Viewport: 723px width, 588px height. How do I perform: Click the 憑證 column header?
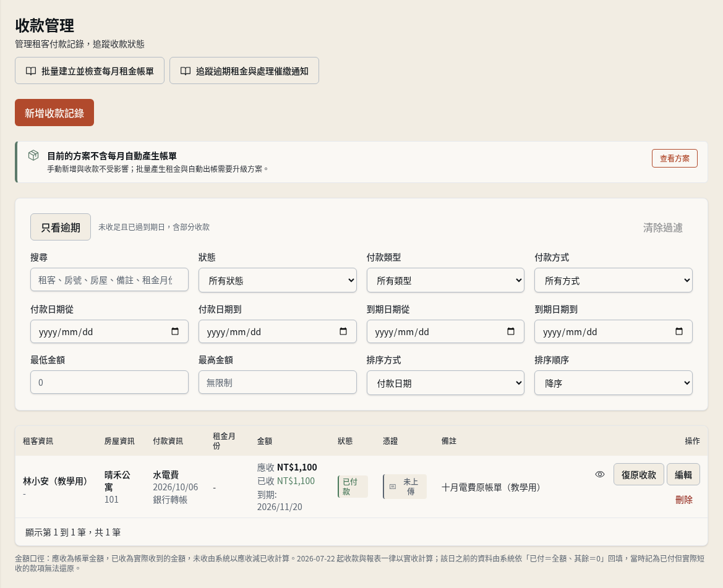click(x=390, y=441)
